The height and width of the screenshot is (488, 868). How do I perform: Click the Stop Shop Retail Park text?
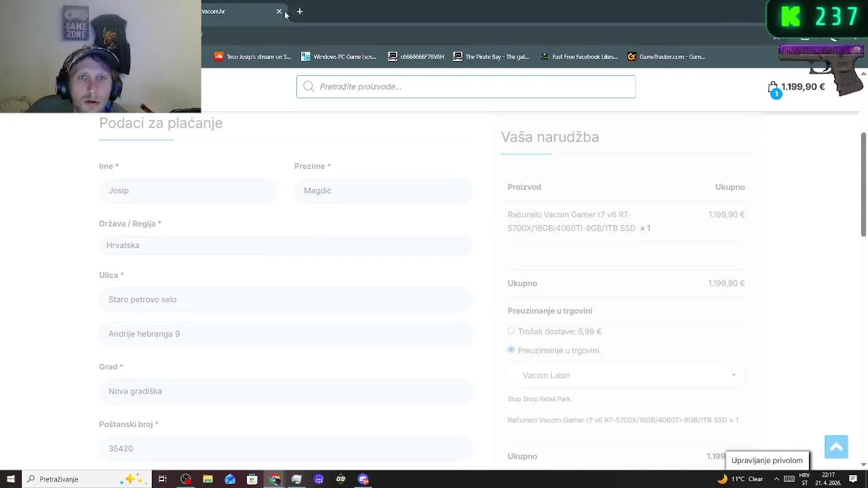point(539,399)
